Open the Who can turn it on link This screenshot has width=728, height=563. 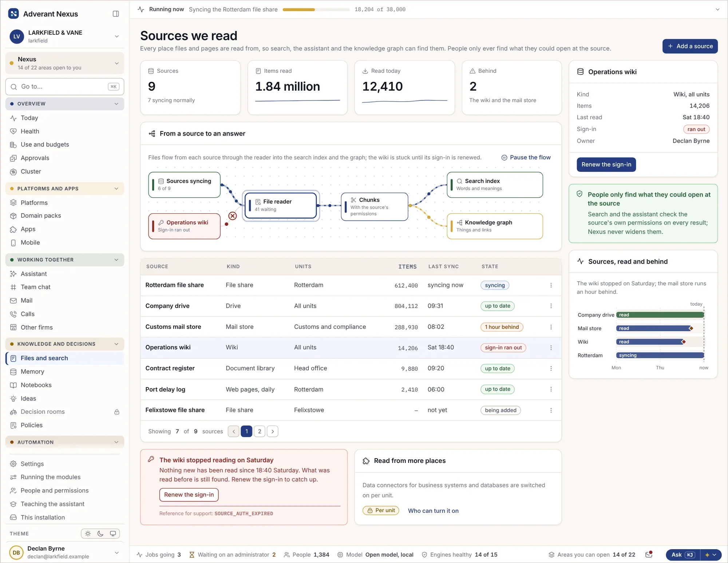click(x=433, y=511)
